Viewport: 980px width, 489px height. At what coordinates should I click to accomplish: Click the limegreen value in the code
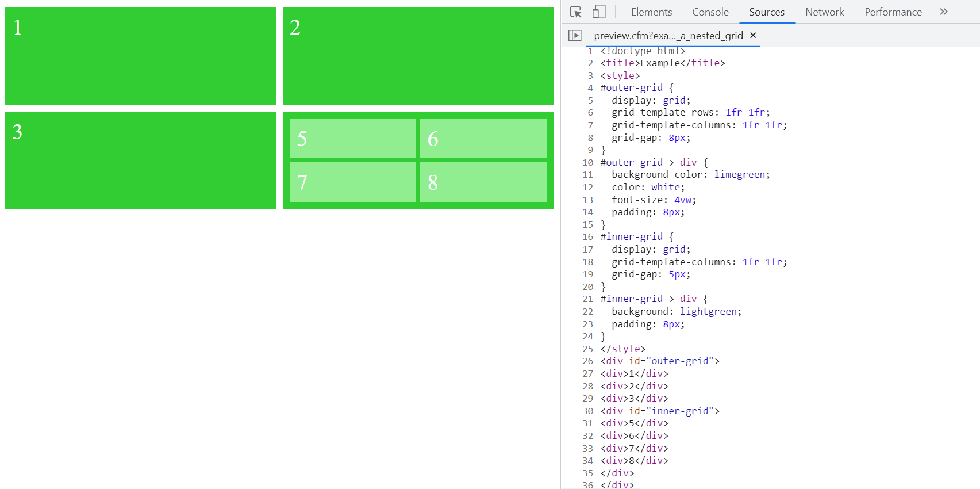point(739,174)
